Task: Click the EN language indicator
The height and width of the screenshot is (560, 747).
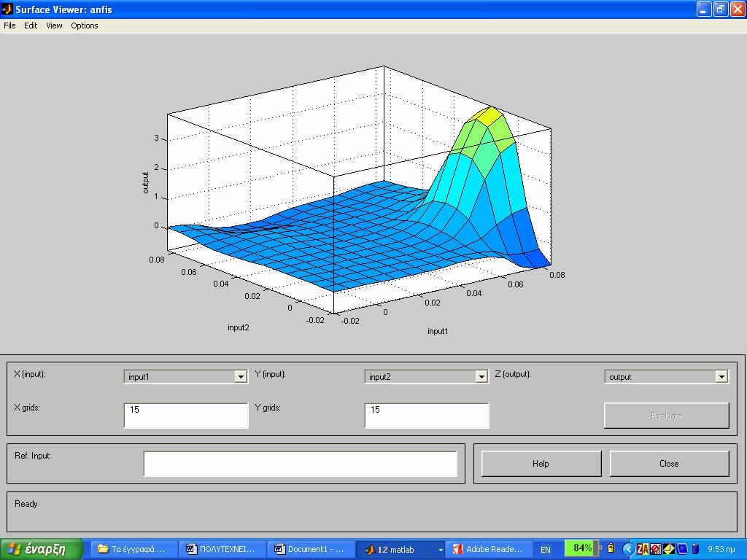Action: (546, 550)
